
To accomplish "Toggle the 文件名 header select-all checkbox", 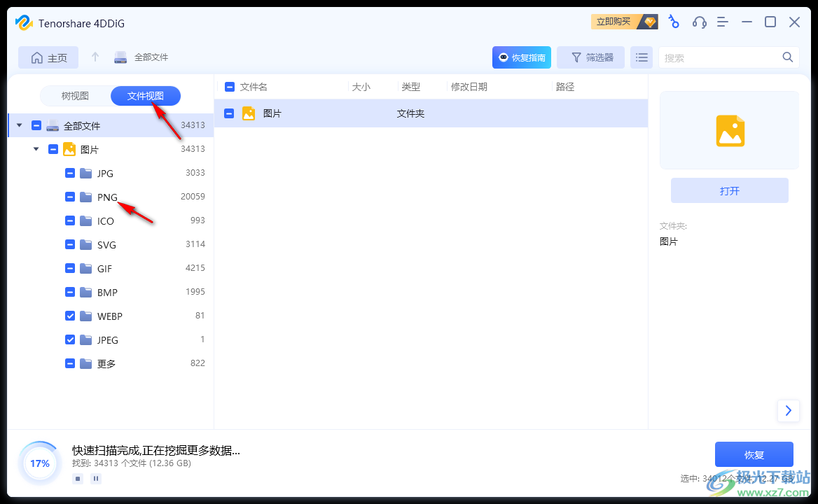I will [230, 87].
